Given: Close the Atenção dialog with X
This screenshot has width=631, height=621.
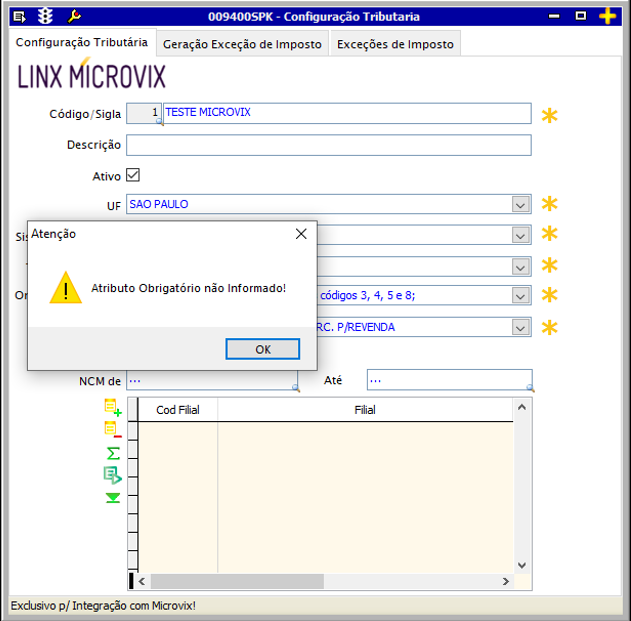Looking at the screenshot, I should [x=301, y=234].
